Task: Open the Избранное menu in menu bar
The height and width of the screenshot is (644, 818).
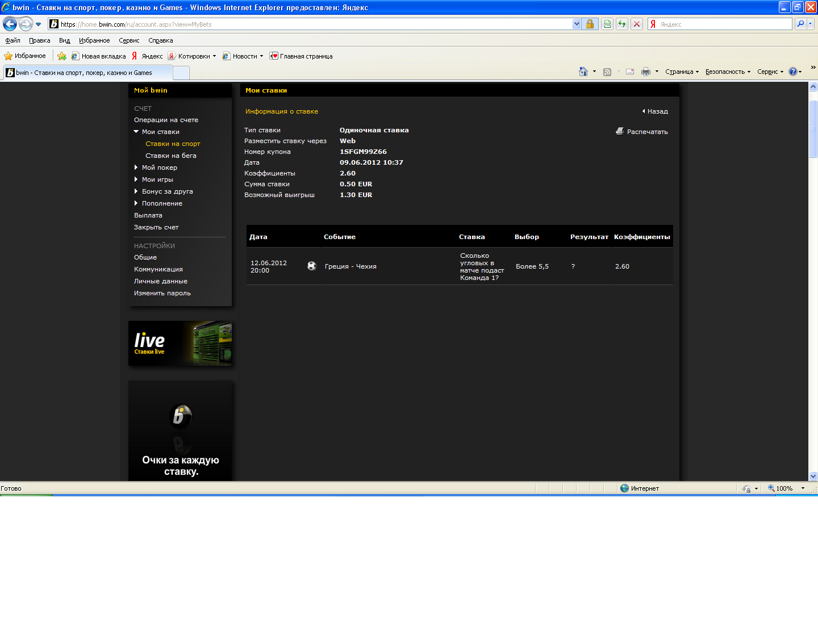Action: coord(94,40)
